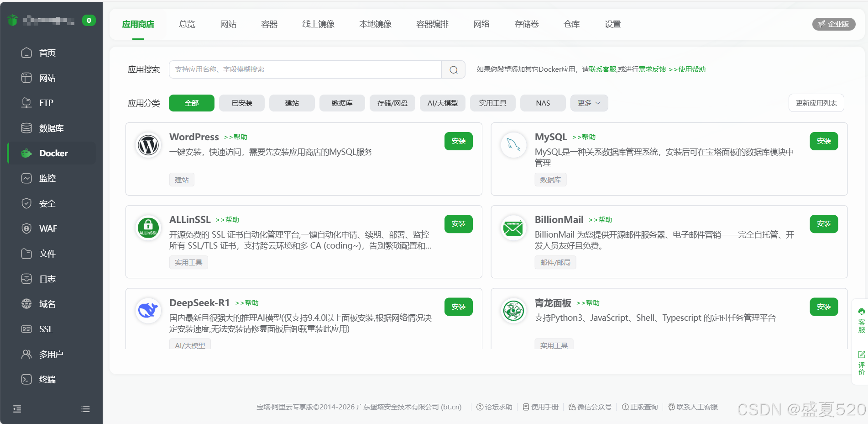Open the 文件 folder icon
The width and height of the screenshot is (868, 424).
[26, 254]
